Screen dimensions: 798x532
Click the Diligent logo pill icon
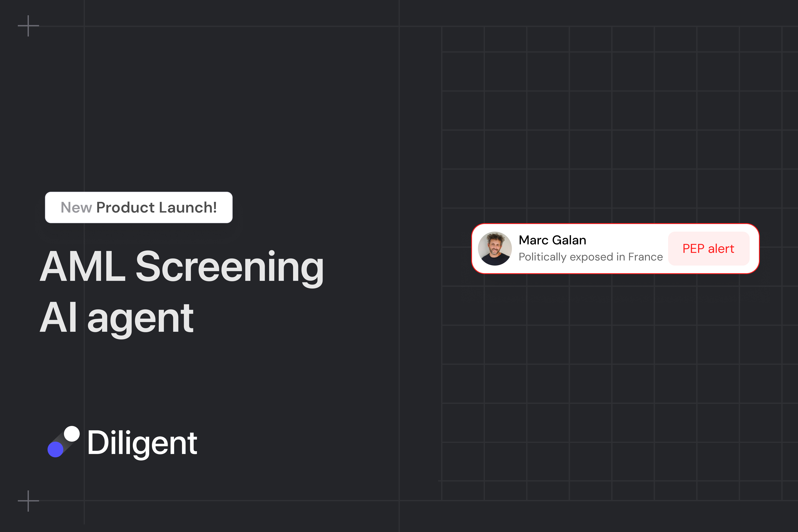(x=63, y=442)
